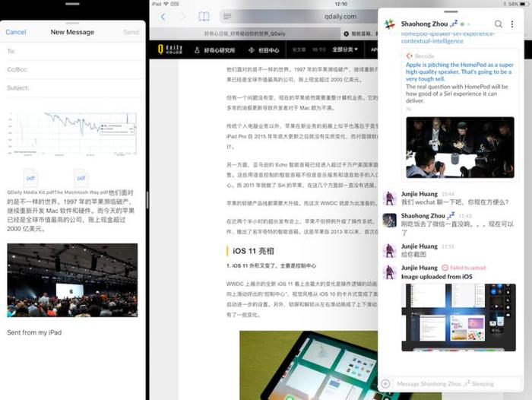
Task: Close the second Safari tab with its X
Action: tap(346, 33)
